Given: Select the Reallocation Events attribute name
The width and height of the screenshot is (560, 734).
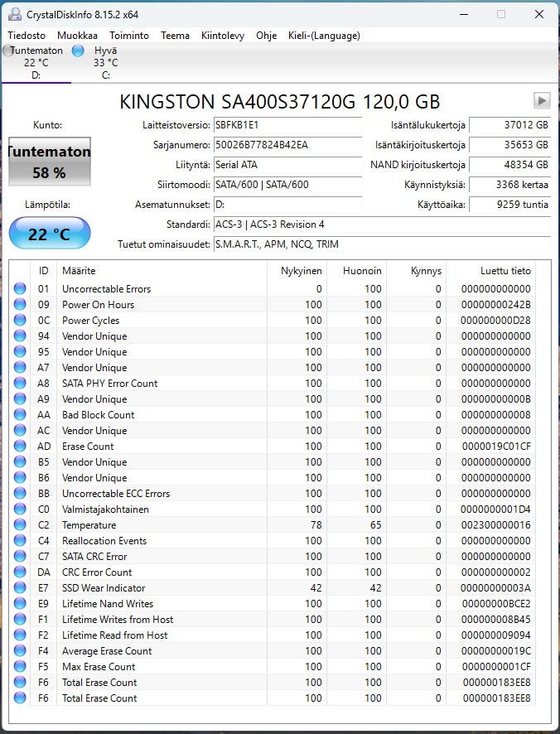Looking at the screenshot, I should pyautogui.click(x=104, y=541).
